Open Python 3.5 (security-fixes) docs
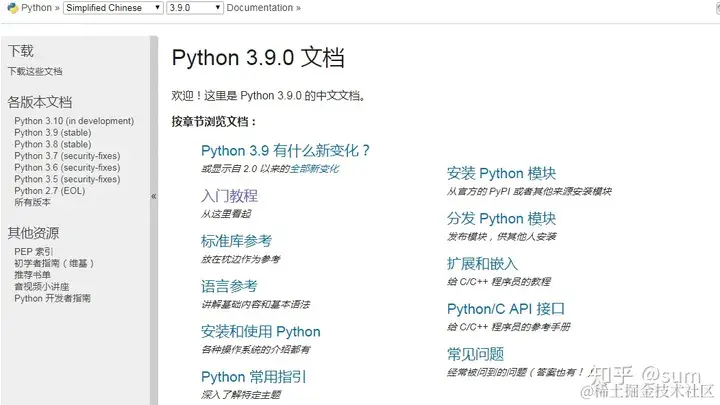Screen dimensions: 720x405 pos(67,179)
